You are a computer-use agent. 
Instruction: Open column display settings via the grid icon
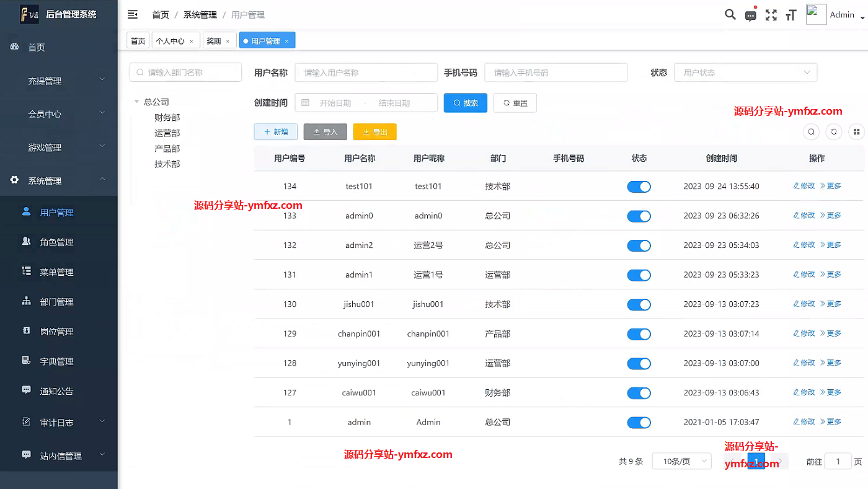tap(856, 131)
